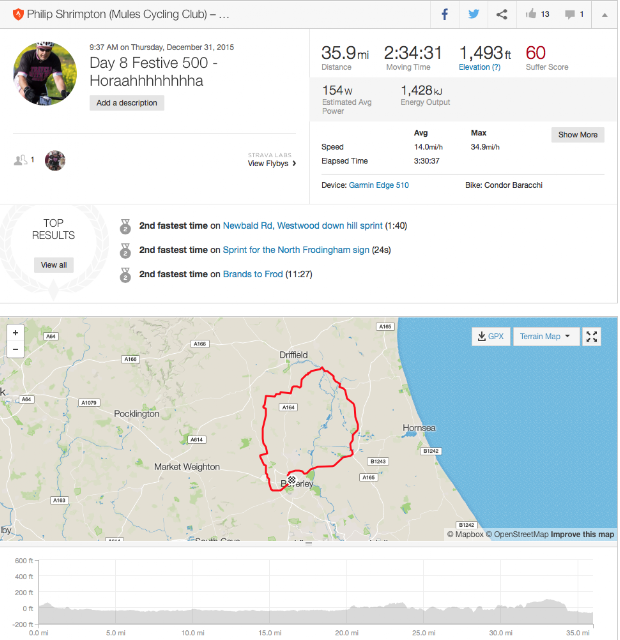Click Show More stats button
The width and height of the screenshot is (620, 640).
(577, 135)
